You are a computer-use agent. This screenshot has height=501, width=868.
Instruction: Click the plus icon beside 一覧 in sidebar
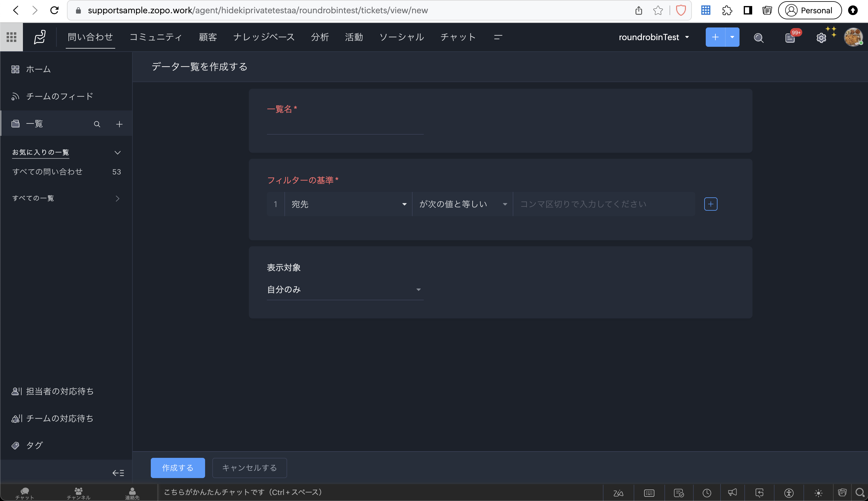[x=119, y=124]
